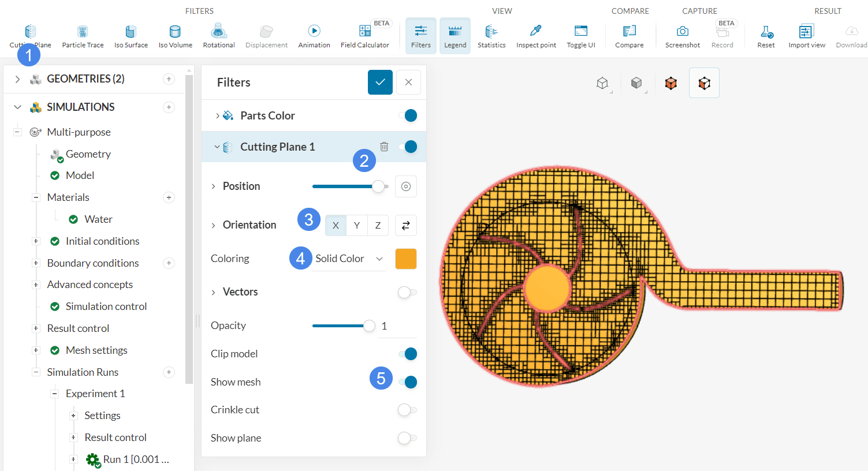The image size is (868, 471).
Task: Turn off the Show mesh toggle
Action: coord(408,382)
